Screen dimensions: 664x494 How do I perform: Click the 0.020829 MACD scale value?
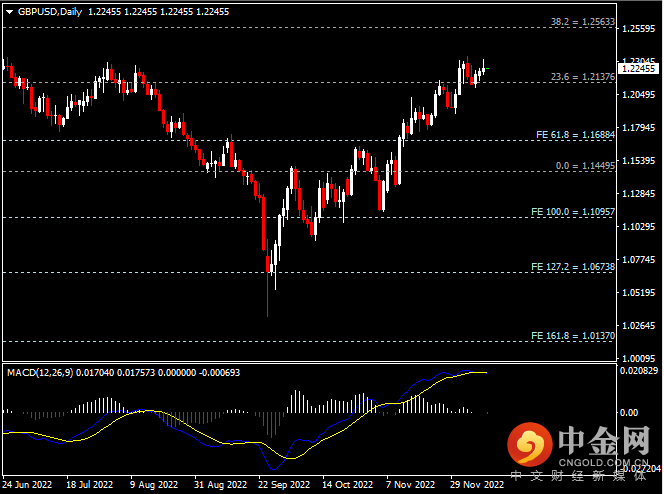pos(638,372)
